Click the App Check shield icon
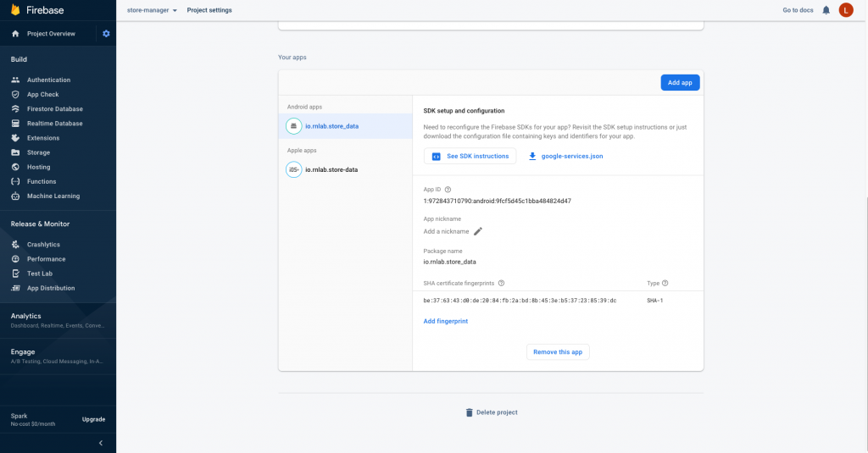Screen dimensions: 868x453 (15, 95)
